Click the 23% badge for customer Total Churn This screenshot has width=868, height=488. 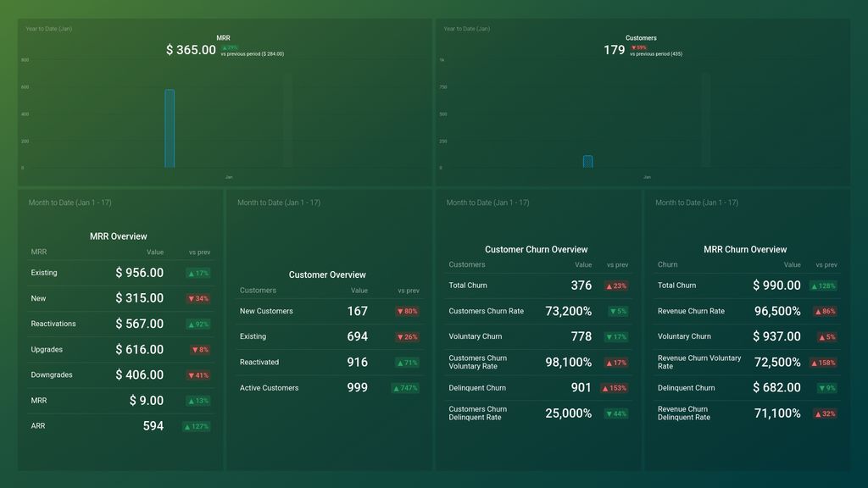(616, 286)
